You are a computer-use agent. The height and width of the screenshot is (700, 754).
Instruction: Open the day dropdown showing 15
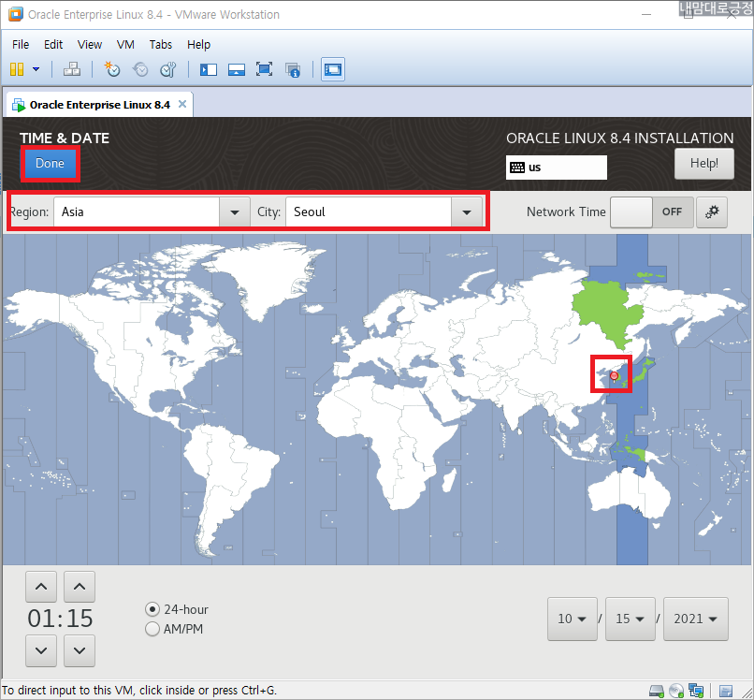coord(630,619)
